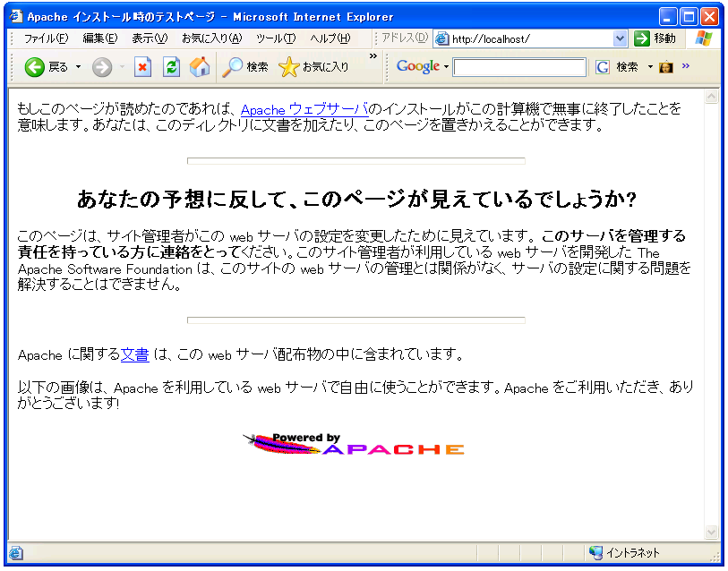
Task: Open the Apache ウェブサーバ link
Action: [x=304, y=110]
